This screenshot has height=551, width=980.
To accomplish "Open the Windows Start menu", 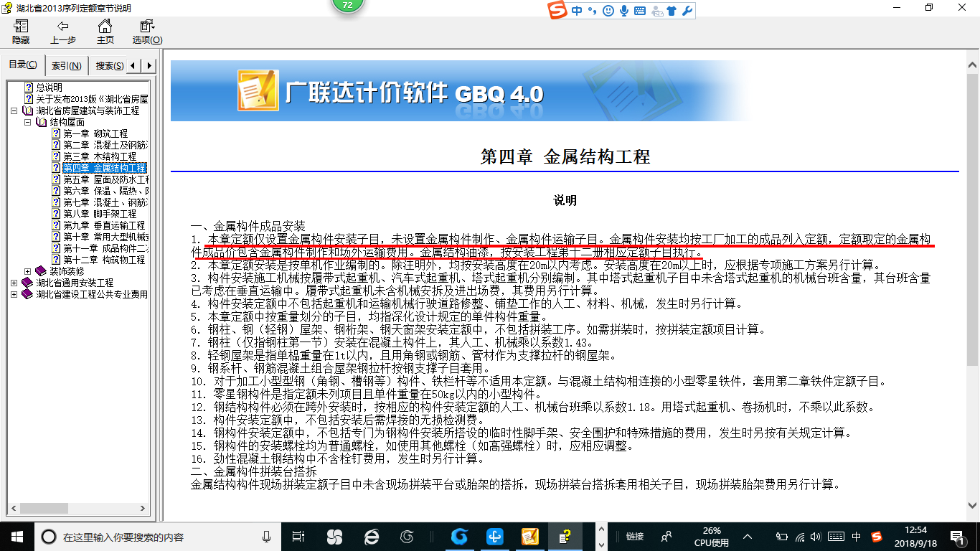I will (x=17, y=536).
